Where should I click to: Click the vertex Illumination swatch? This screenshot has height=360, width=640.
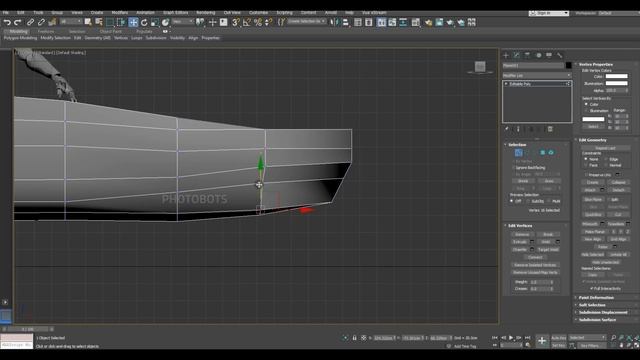616,83
